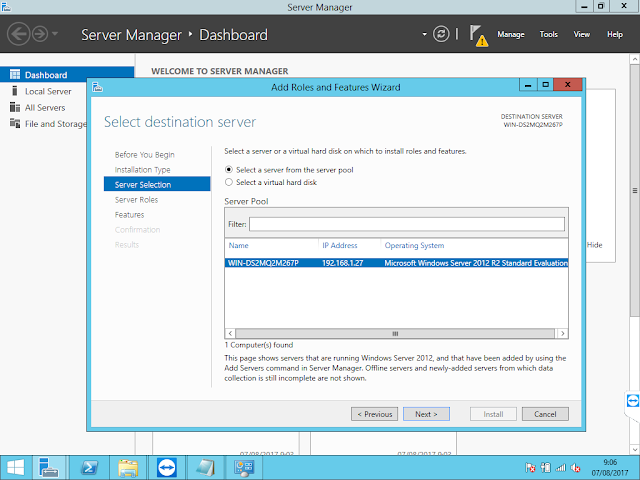Launch PowerShell from the taskbar

tap(89, 468)
